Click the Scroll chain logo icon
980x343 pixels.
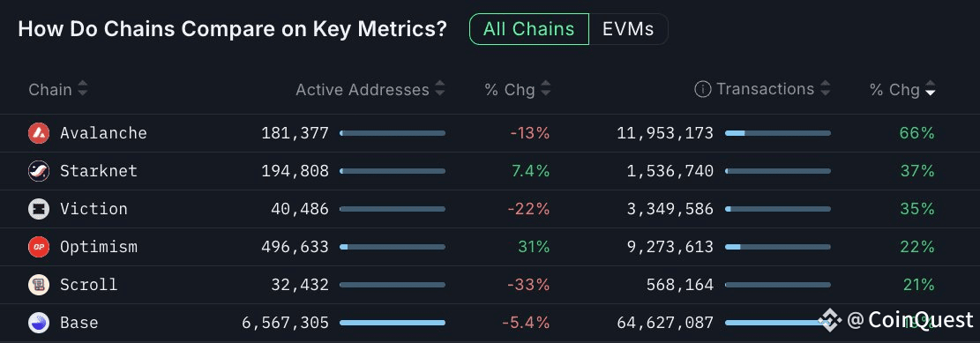click(39, 285)
